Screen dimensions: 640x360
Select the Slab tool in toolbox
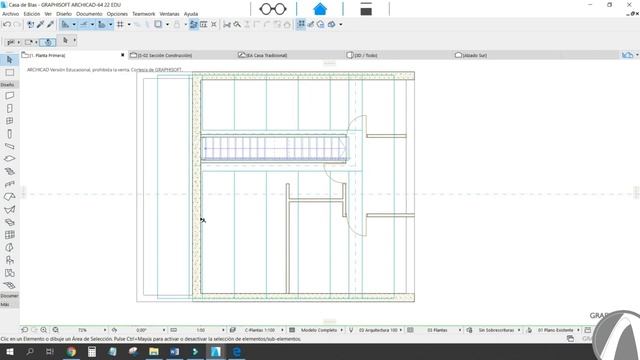pos(9,158)
